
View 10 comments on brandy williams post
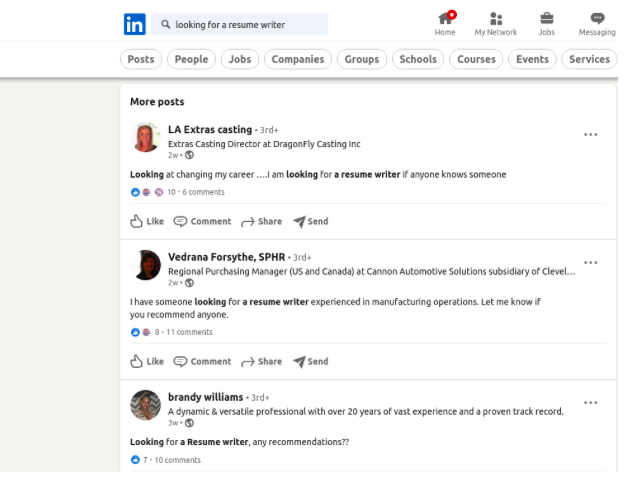pos(178,460)
